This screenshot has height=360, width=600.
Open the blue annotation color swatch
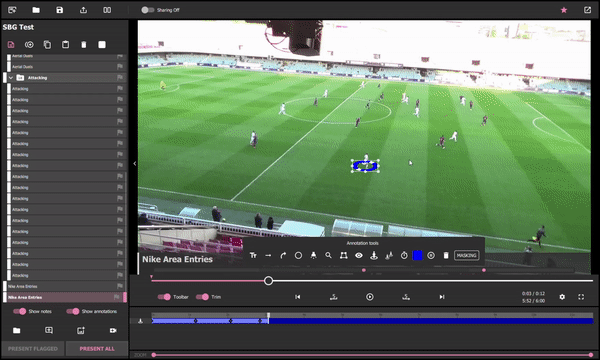(x=417, y=255)
